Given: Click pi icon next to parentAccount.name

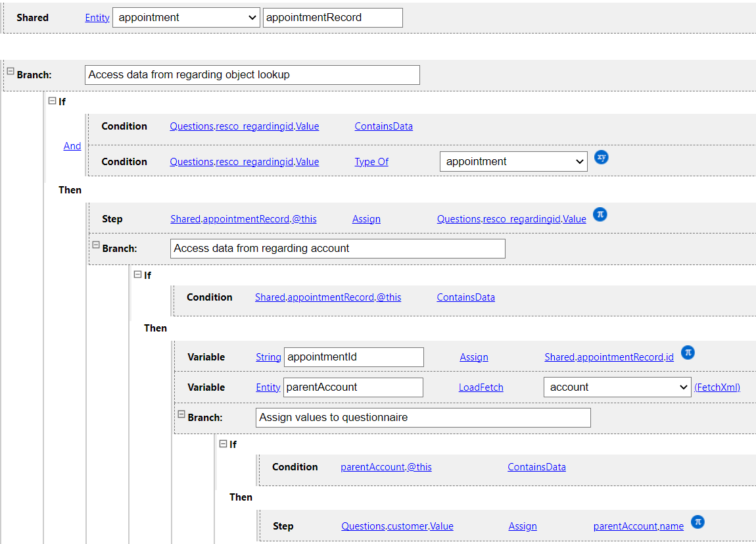Looking at the screenshot, I should pyautogui.click(x=698, y=522).
